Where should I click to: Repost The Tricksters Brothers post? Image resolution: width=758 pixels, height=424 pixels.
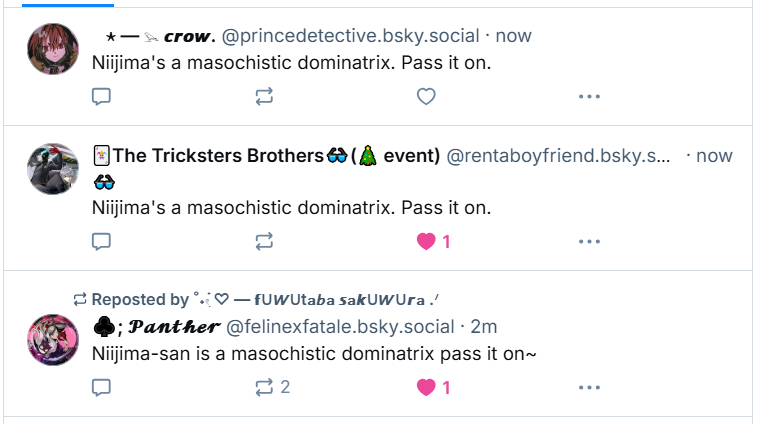[264, 242]
